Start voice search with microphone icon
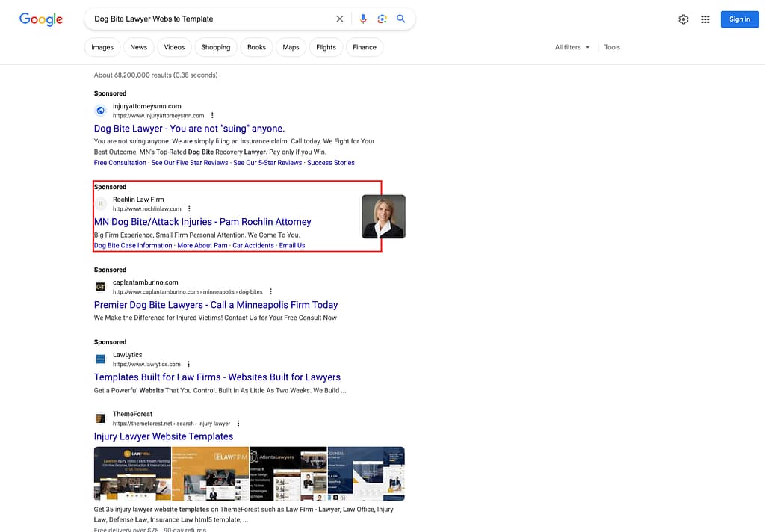The width and height of the screenshot is (765, 532). pyautogui.click(x=363, y=19)
